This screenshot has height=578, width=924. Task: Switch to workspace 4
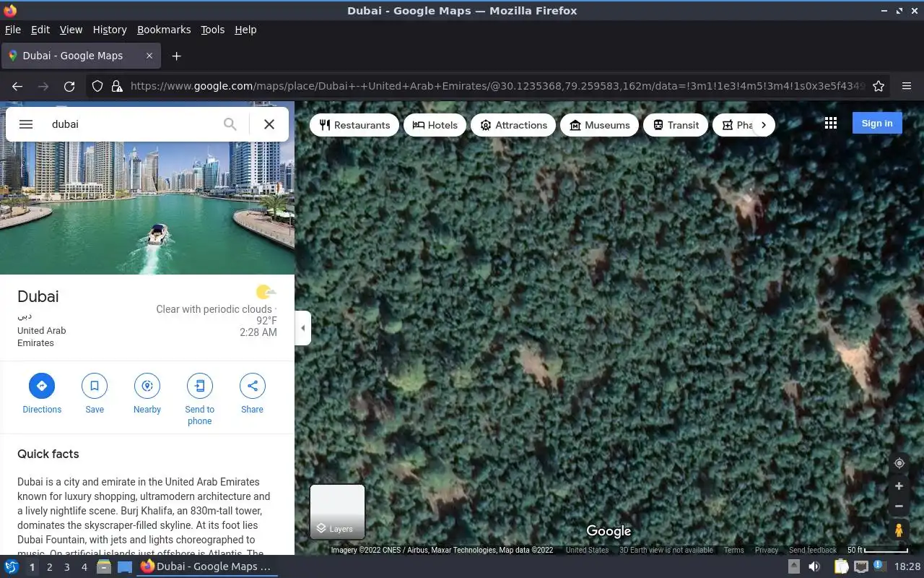click(x=84, y=567)
